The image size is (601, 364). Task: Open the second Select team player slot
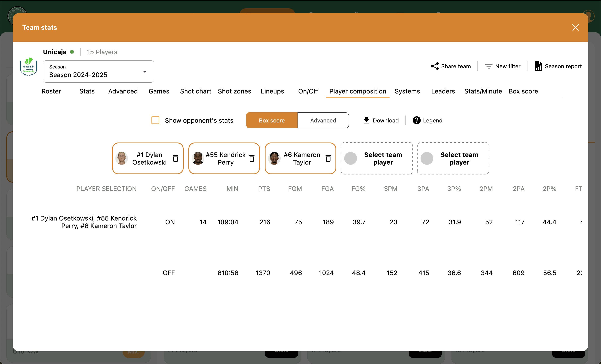[453, 158]
